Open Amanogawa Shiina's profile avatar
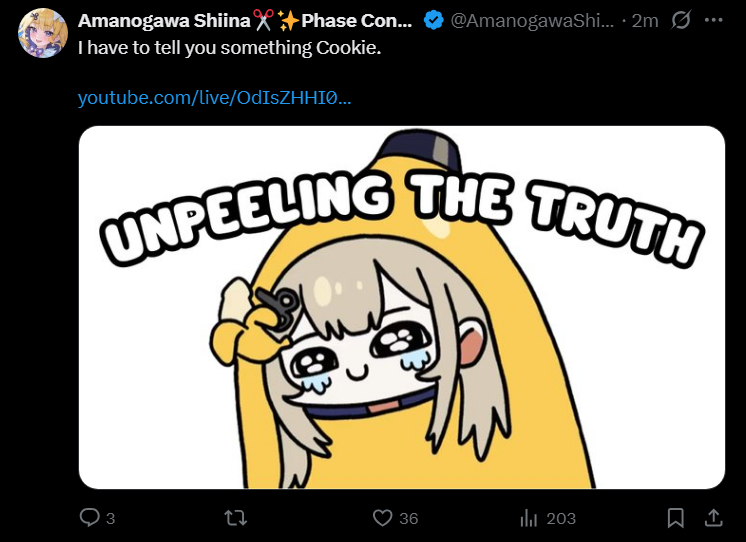This screenshot has height=542, width=746. (x=42, y=33)
